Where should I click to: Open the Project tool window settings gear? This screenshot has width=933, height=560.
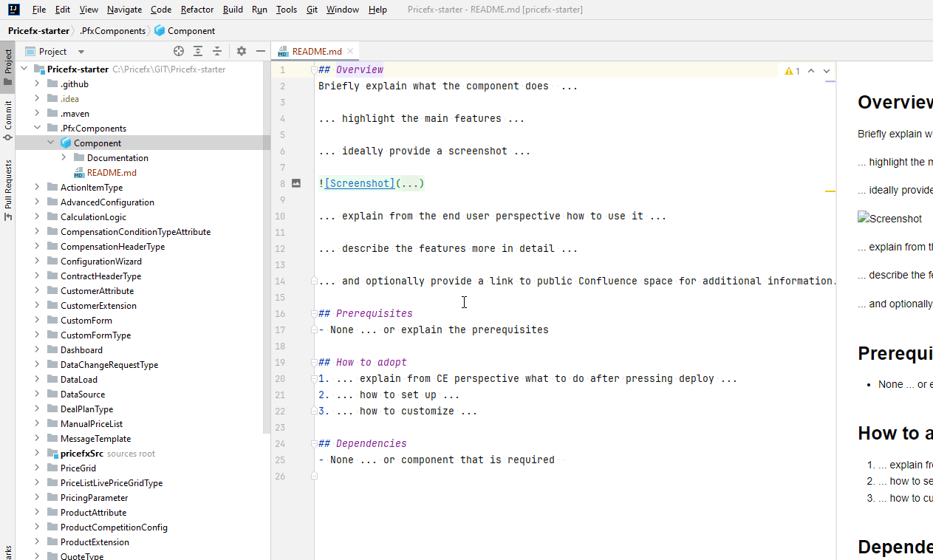[242, 51]
